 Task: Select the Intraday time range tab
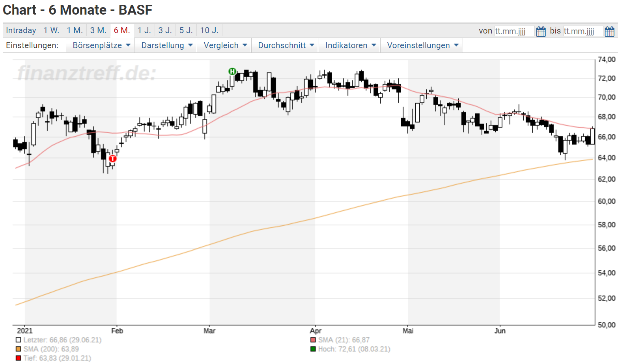21,30
